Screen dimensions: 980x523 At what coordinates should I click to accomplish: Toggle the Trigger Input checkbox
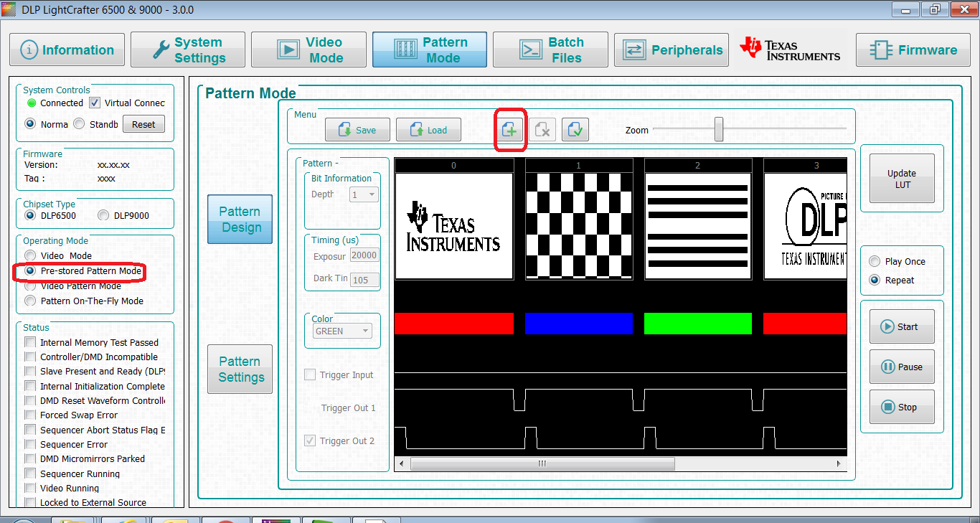[310, 374]
